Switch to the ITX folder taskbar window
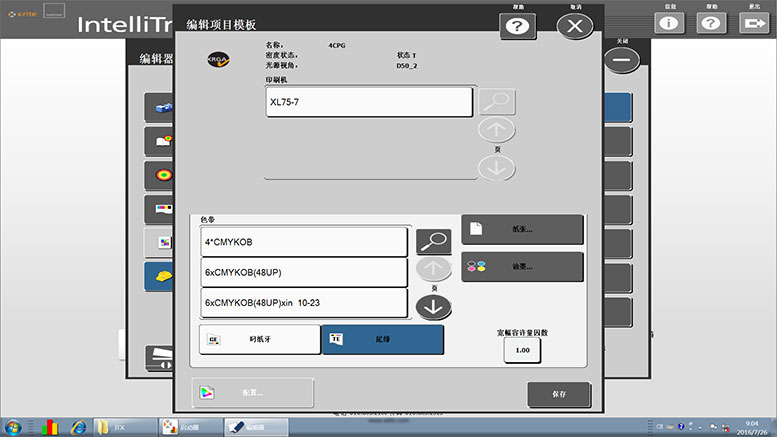Viewport: 777px width, 437px height. (125, 427)
